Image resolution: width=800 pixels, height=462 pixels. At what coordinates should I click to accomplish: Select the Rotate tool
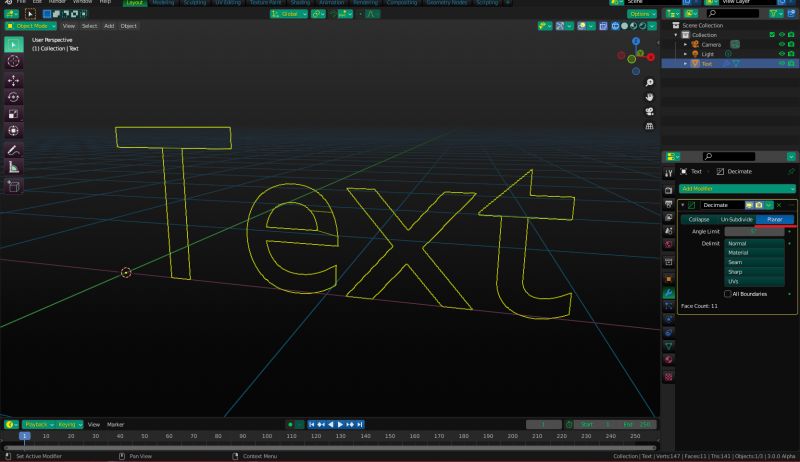14,97
